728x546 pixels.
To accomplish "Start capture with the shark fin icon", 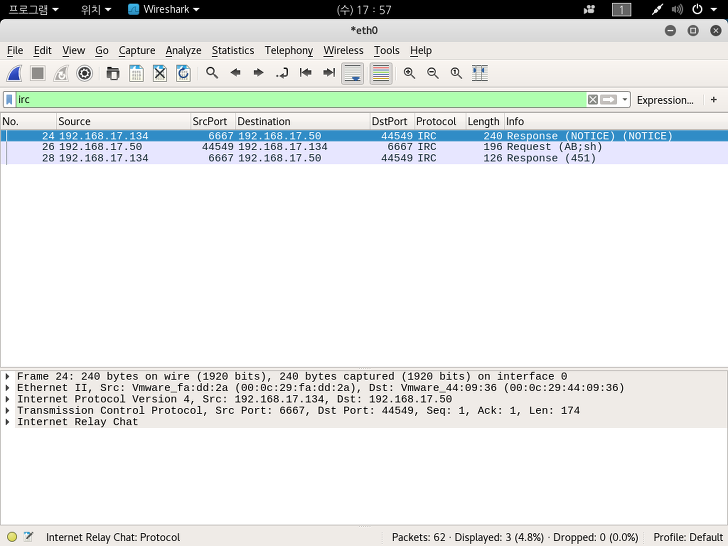I will (14, 73).
